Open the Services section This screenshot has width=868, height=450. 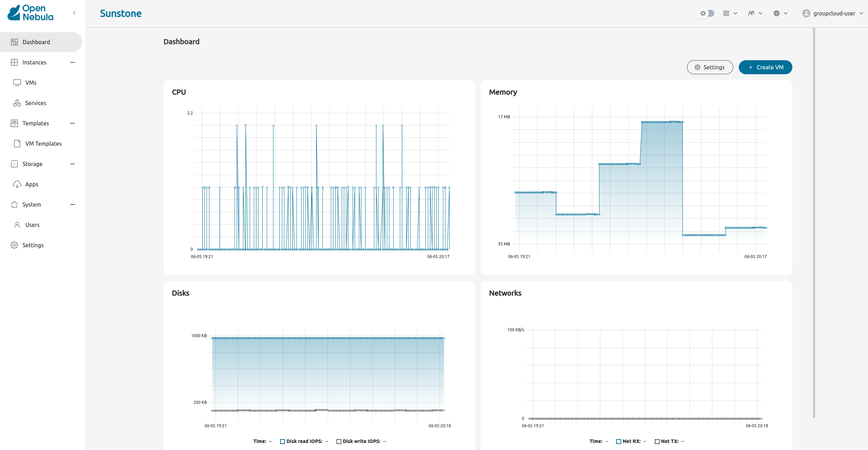tap(35, 103)
